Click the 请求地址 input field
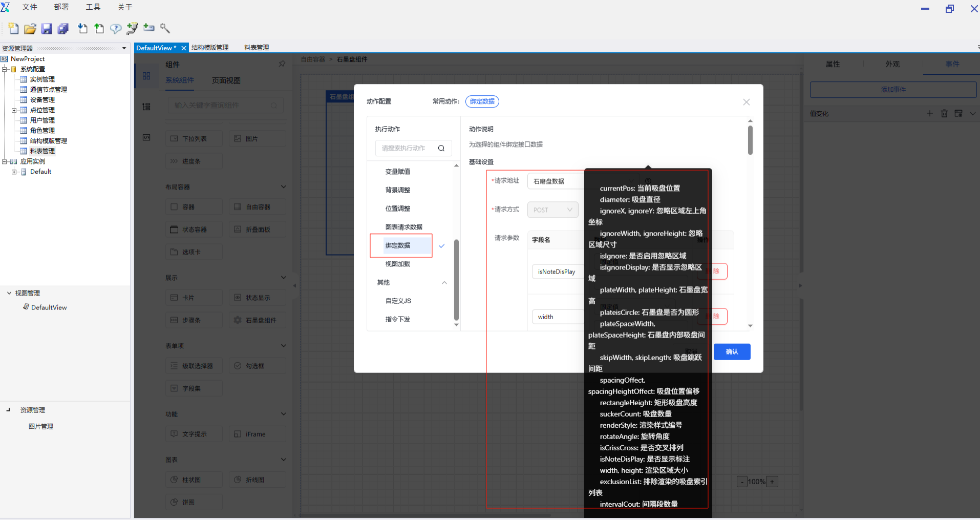980x520 pixels. pyautogui.click(x=556, y=181)
